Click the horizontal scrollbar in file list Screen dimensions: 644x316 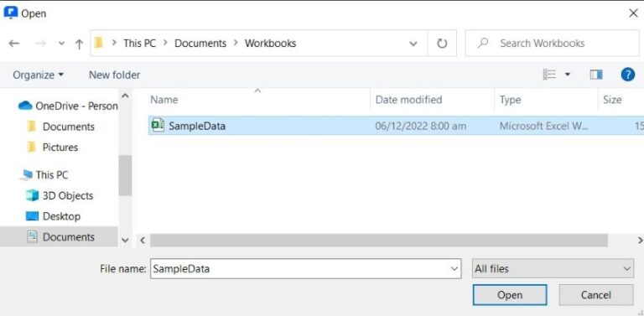pos(379,240)
